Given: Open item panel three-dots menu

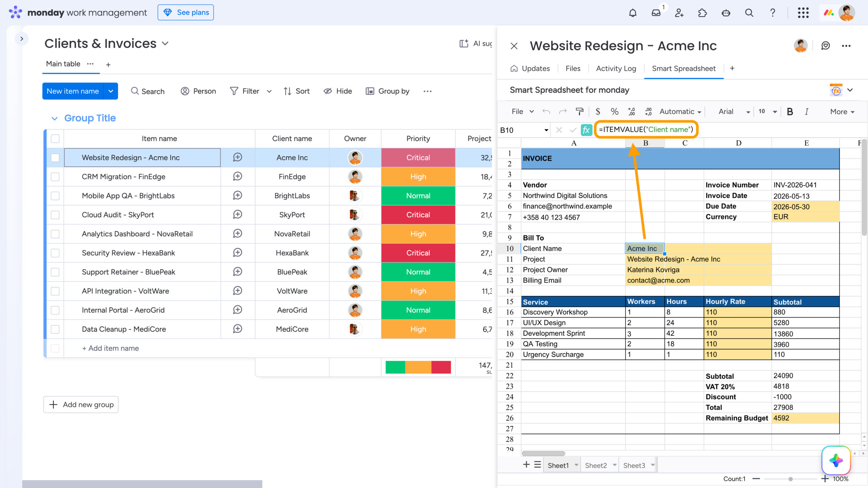Looking at the screenshot, I should coord(846,46).
